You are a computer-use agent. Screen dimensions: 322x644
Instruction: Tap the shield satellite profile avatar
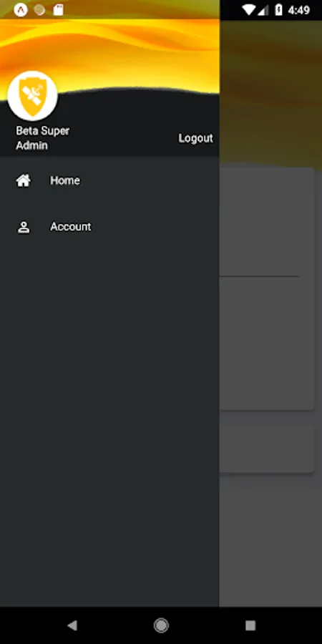tap(32, 96)
